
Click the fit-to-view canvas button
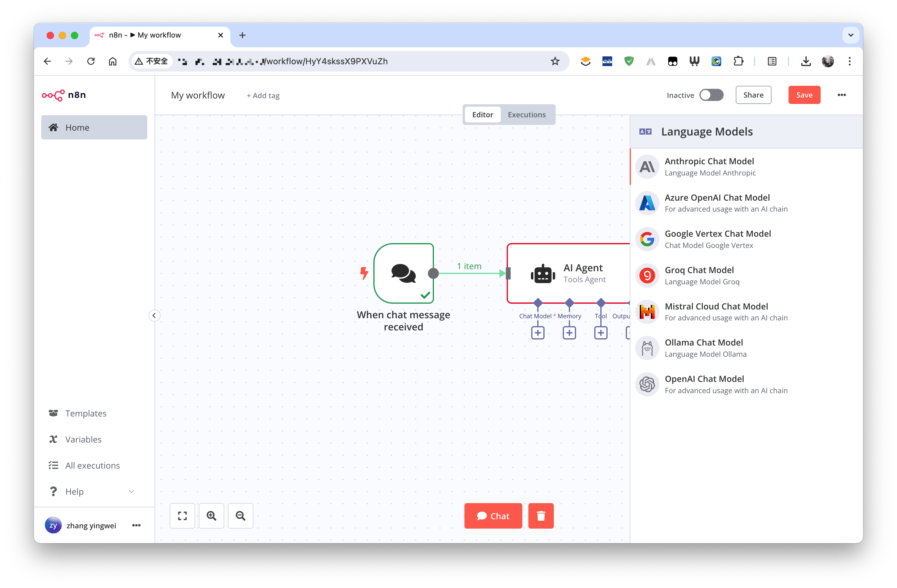[x=182, y=516]
